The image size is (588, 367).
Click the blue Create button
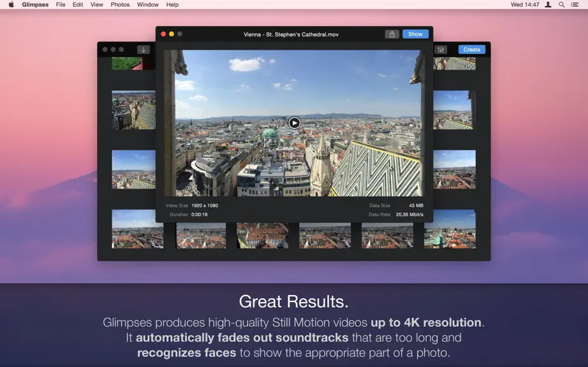tap(471, 50)
